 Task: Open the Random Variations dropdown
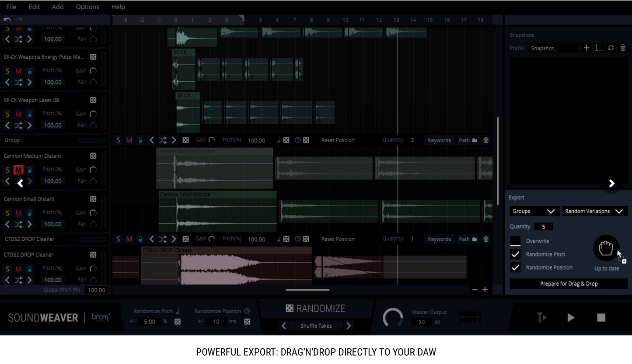click(x=594, y=211)
